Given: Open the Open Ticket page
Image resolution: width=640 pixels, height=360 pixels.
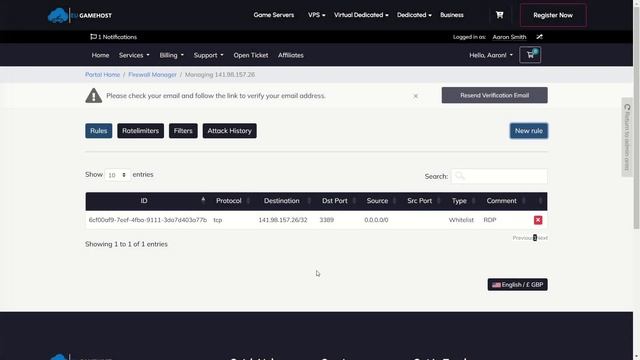Looking at the screenshot, I should click(251, 55).
